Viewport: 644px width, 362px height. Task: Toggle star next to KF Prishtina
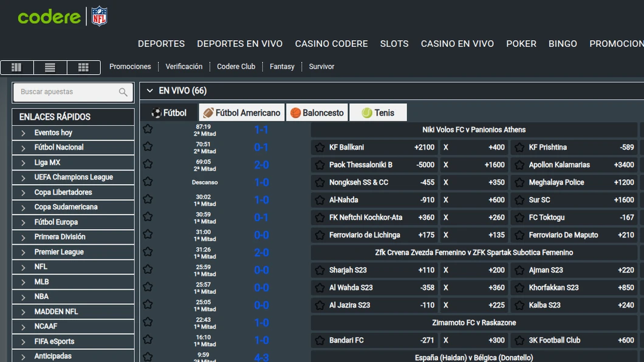[519, 148]
